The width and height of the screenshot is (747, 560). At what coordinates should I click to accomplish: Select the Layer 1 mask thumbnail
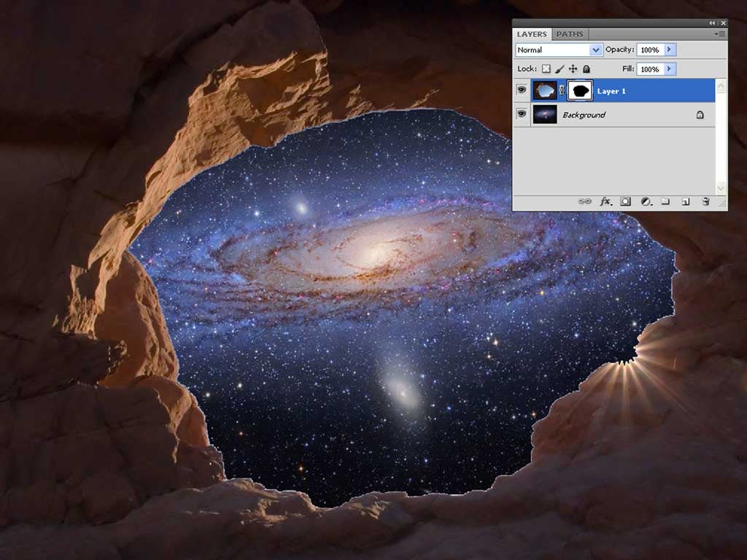point(580,90)
